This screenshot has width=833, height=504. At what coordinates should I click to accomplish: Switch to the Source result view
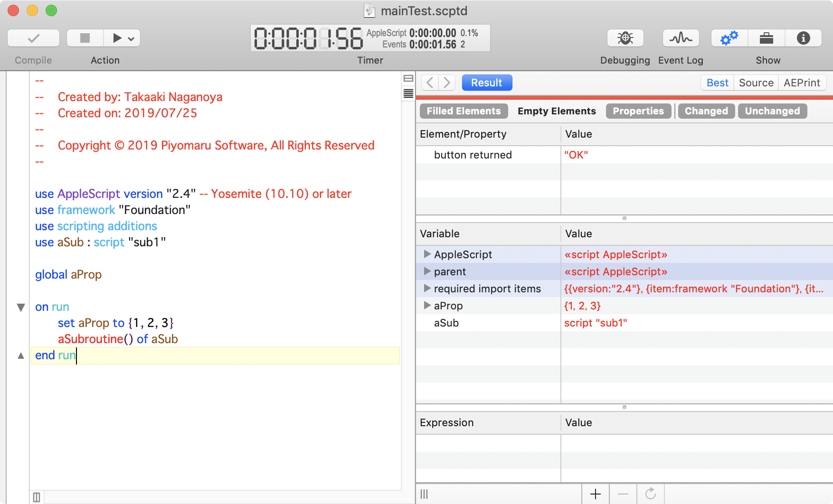[x=756, y=82]
